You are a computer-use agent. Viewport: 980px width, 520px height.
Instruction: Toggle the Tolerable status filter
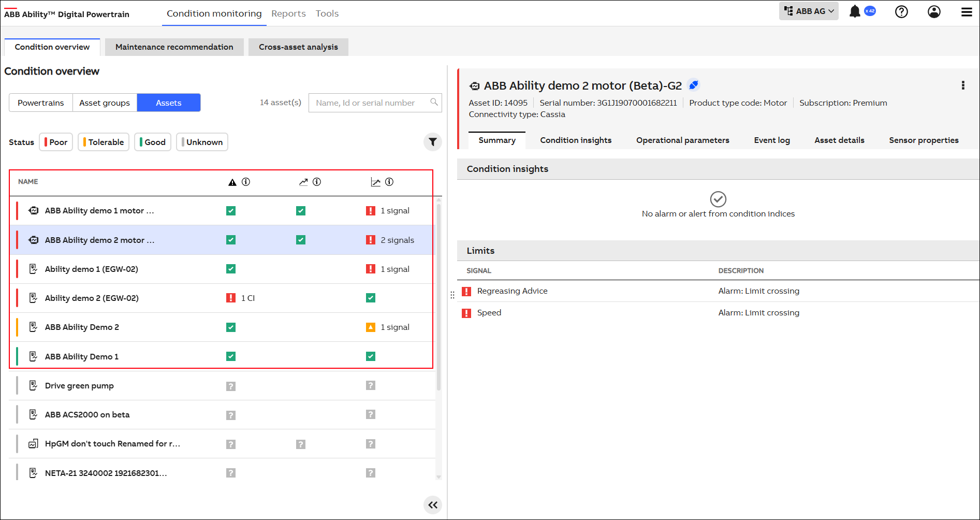pos(104,142)
